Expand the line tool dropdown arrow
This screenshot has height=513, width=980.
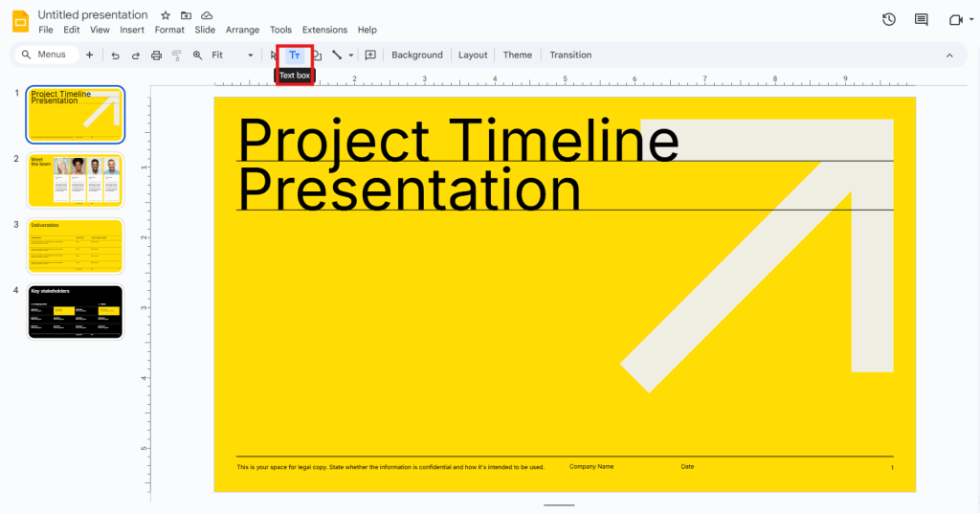351,56
